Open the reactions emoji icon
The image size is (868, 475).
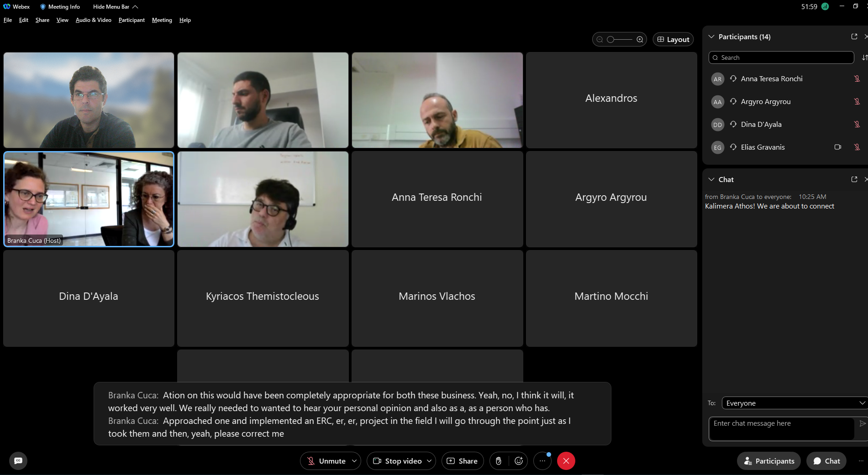[x=519, y=461]
